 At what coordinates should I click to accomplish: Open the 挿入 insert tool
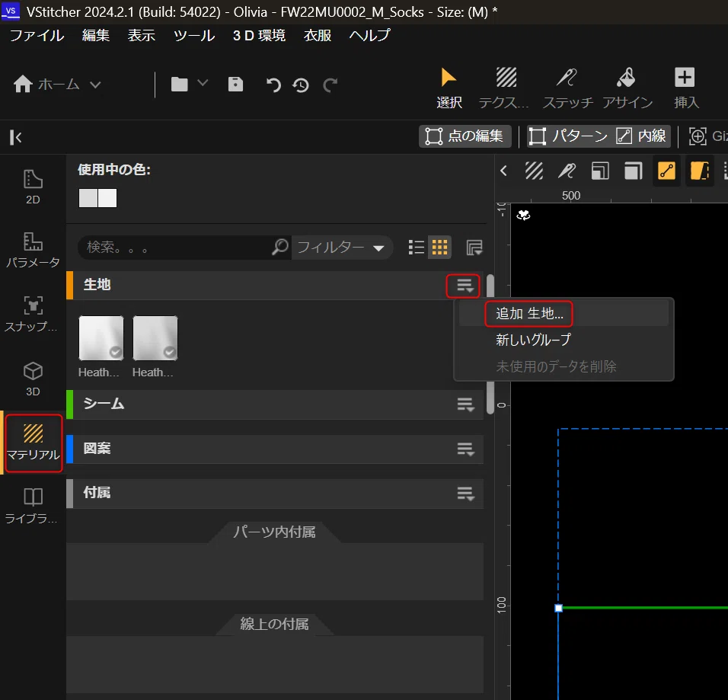click(686, 88)
